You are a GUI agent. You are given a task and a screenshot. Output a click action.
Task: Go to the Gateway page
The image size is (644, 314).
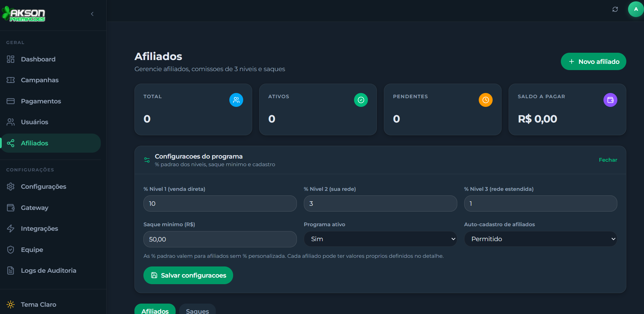[51, 207]
